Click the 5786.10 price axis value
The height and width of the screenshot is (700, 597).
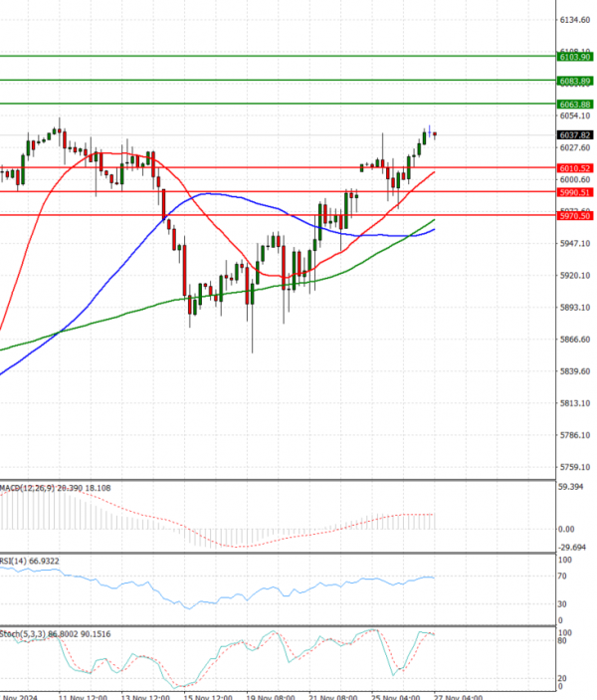(575, 435)
